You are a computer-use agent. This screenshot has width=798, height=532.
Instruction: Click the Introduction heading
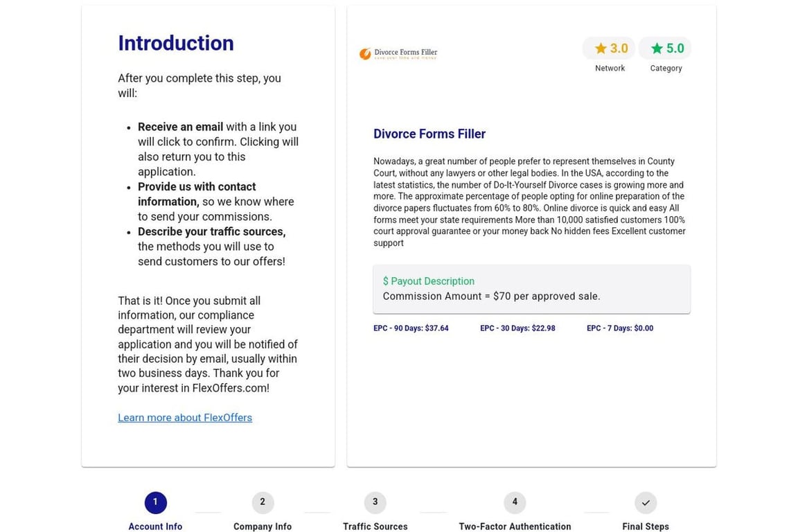(x=176, y=43)
